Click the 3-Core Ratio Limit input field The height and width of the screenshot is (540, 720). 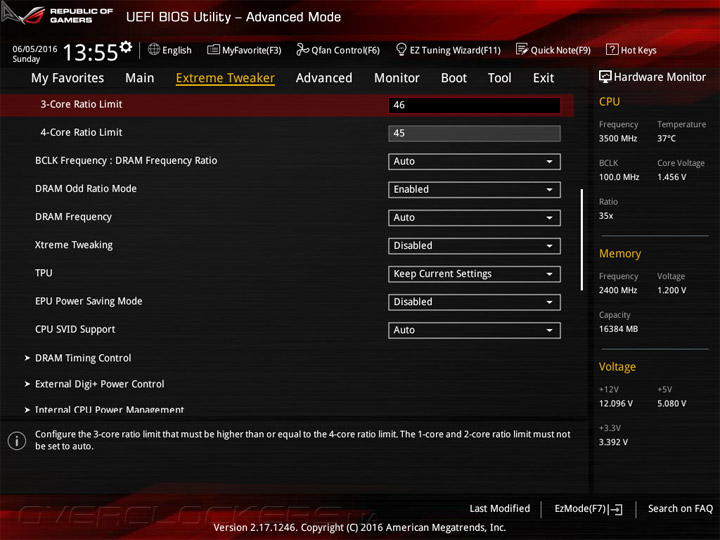tap(474, 105)
